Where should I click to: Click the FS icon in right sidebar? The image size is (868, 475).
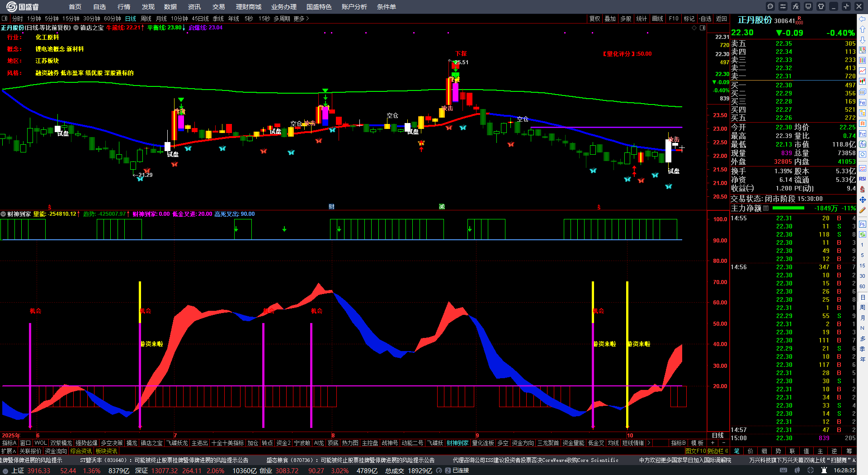(x=863, y=224)
